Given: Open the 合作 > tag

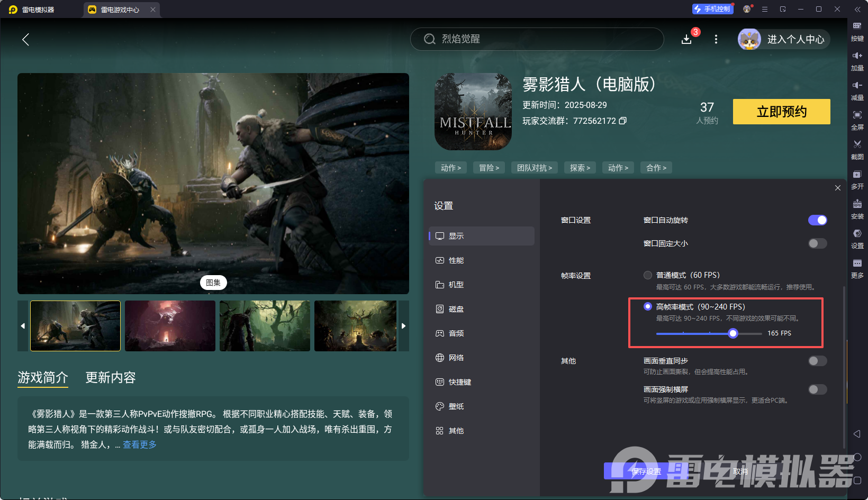Looking at the screenshot, I should (x=656, y=168).
